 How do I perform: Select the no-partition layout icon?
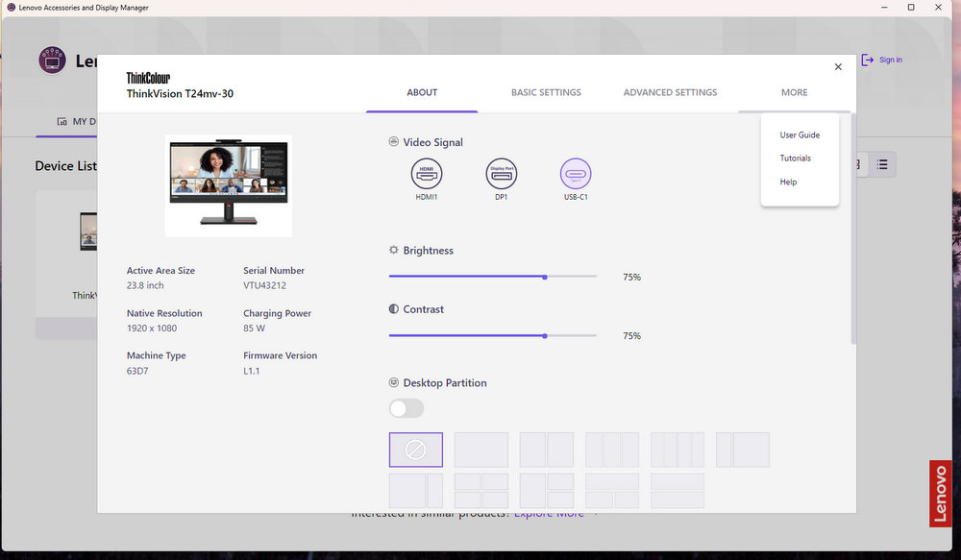[415, 450]
